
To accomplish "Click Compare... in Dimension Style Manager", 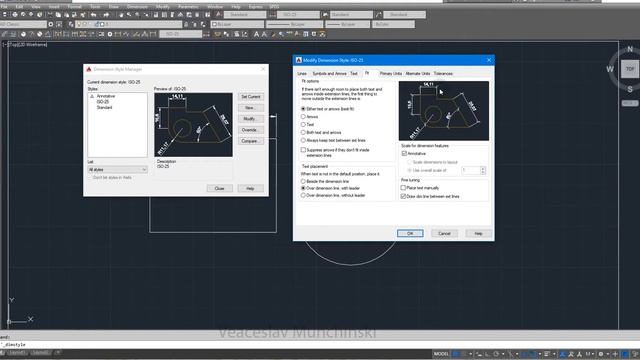I will point(251,141).
